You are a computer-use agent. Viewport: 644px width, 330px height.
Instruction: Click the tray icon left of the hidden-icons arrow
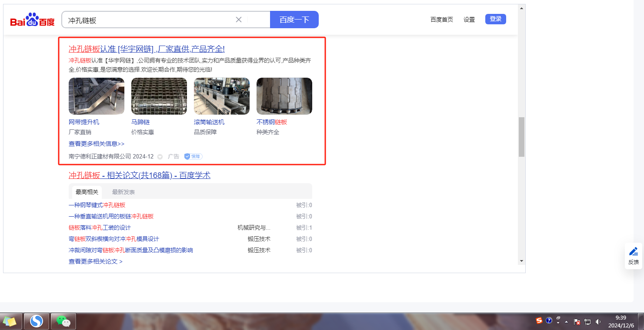(558, 320)
